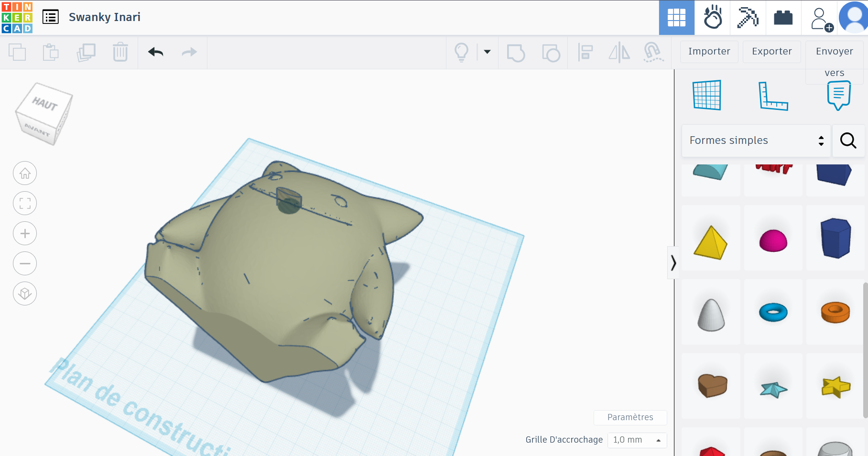Open the Paramètres settings
The height and width of the screenshot is (456, 868).
point(630,417)
